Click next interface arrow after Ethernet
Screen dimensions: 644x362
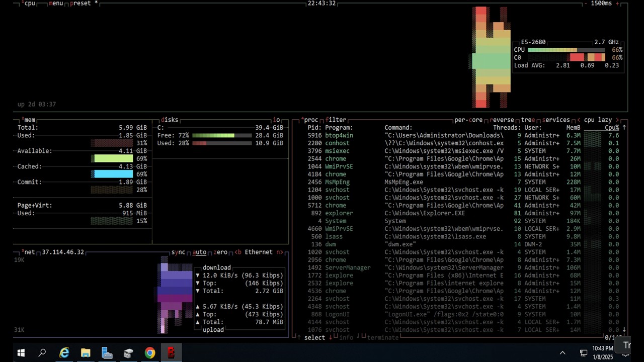point(280,252)
